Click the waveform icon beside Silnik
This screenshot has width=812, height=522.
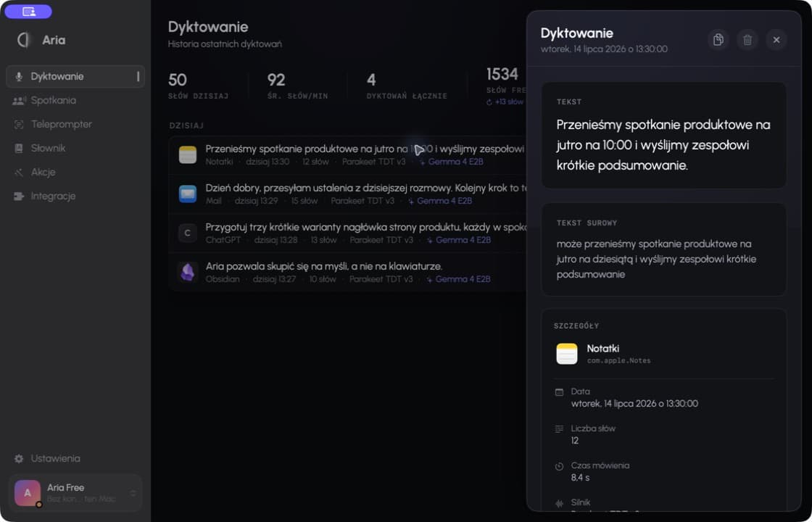(x=559, y=503)
